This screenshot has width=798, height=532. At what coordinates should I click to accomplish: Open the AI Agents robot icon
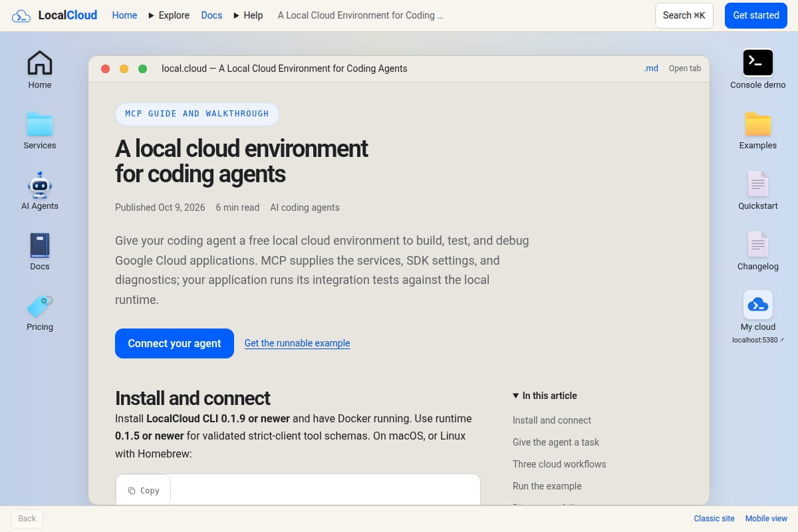click(x=40, y=191)
